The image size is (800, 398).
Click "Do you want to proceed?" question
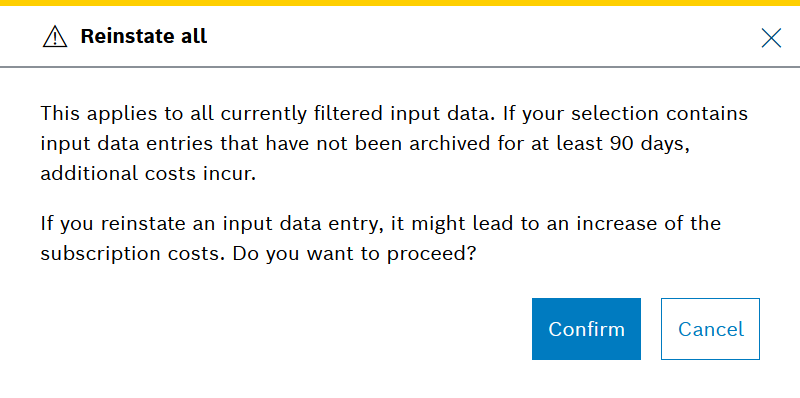pyautogui.click(x=355, y=254)
